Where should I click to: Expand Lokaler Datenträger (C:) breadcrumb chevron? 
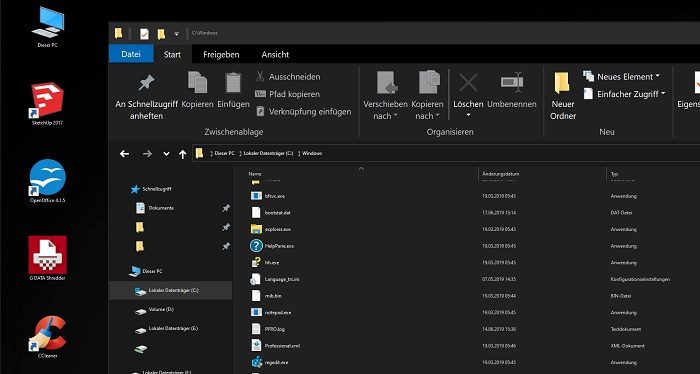click(x=299, y=154)
